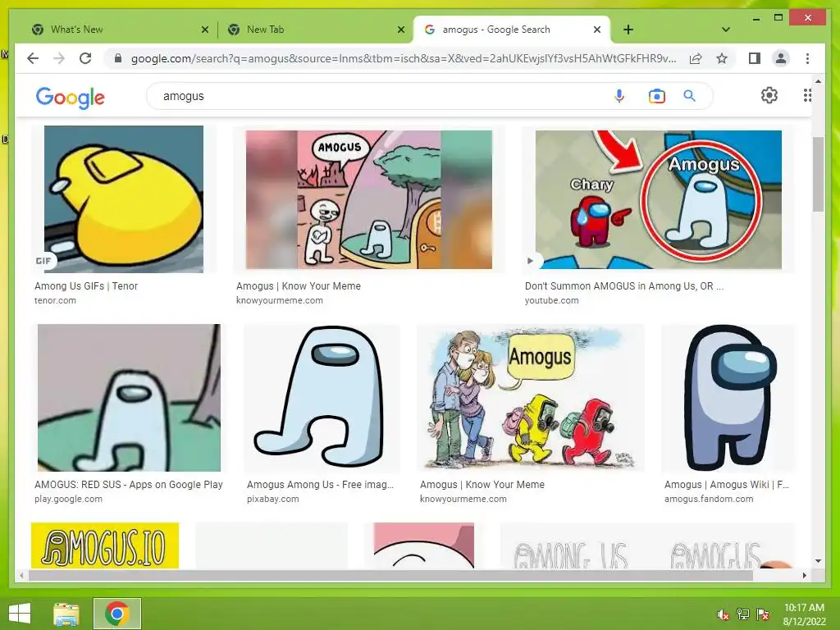This screenshot has height=630, width=840.
Task: Open the tab search chevron
Action: click(726, 30)
